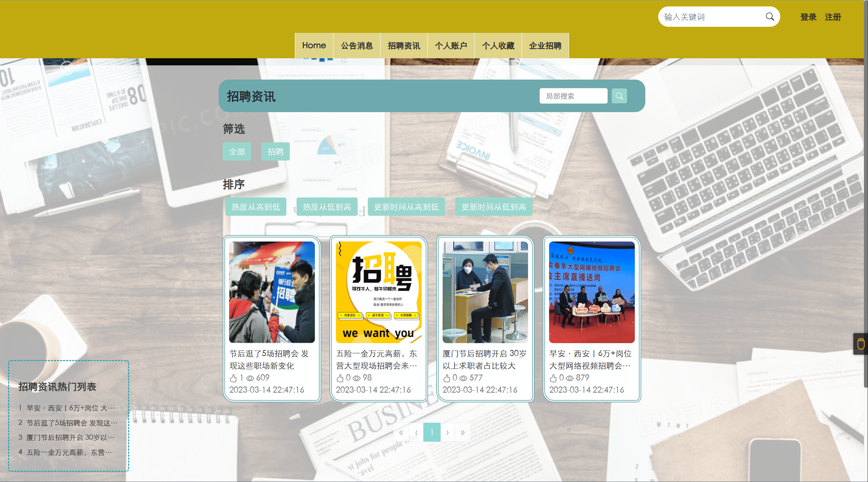Click the 注册 link
This screenshot has width=868, height=482.
coord(833,17)
